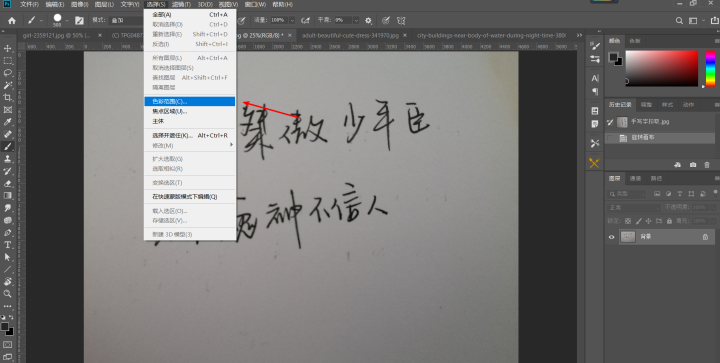720x363 pixels.
Task: Switch to the 通道 tab in Layers panel
Action: (x=636, y=179)
